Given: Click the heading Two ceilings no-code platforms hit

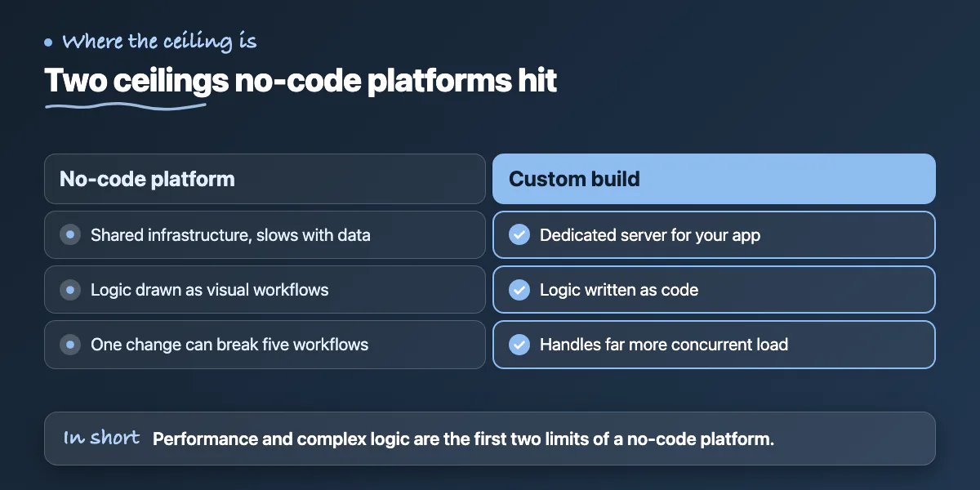Looking at the screenshot, I should [x=301, y=82].
